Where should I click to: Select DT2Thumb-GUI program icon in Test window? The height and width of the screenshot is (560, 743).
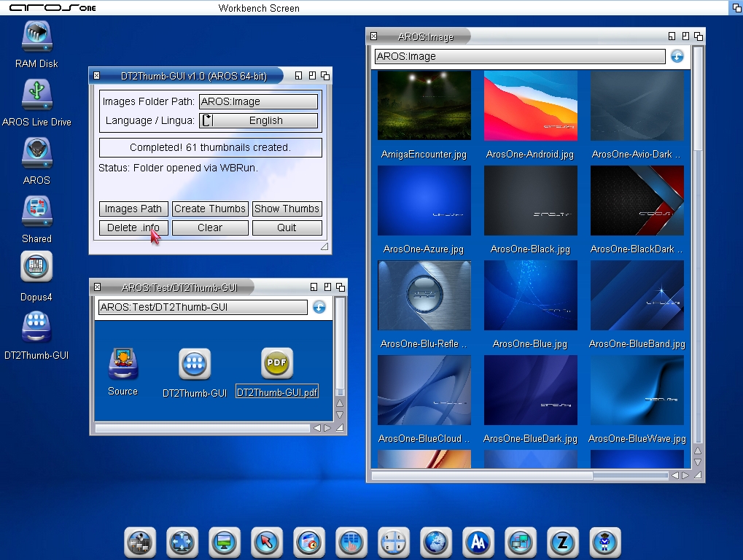[195, 364]
